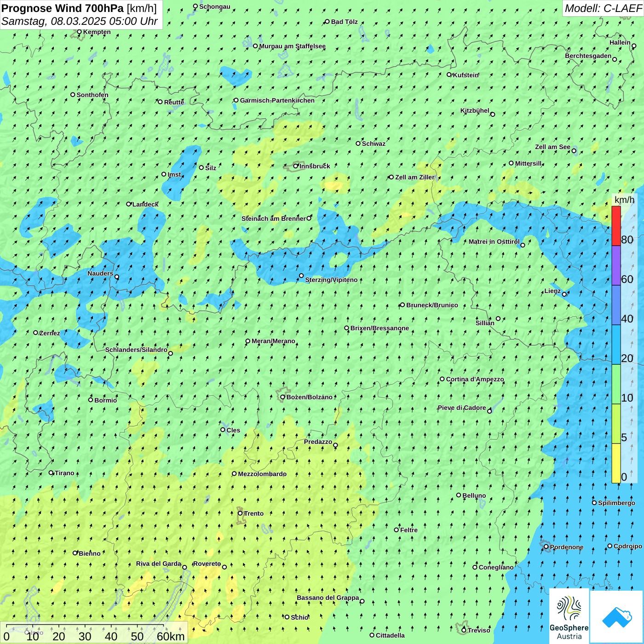Screen dimensions: 644x644
Task: Click the yellow legend color for 0–5 km/h
Action: [616, 463]
